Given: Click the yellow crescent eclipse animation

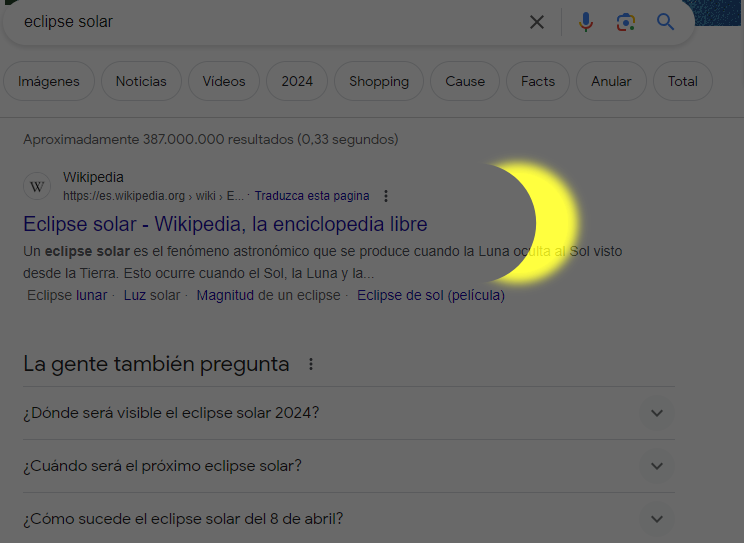Looking at the screenshot, I should click(x=553, y=223).
